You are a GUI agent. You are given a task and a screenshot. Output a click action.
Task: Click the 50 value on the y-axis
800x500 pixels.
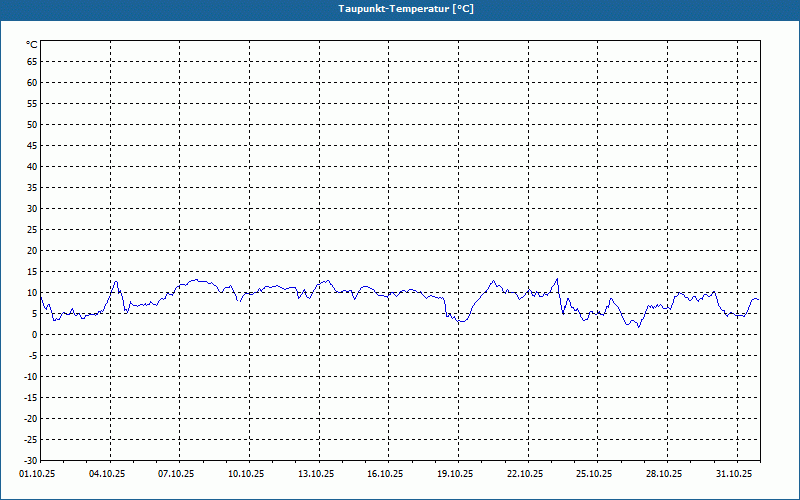[x=32, y=124]
